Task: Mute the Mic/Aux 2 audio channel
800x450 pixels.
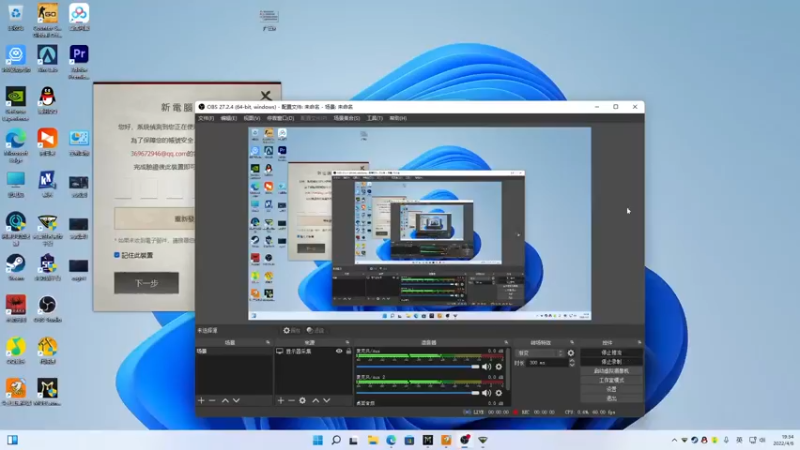Action: pos(486,393)
